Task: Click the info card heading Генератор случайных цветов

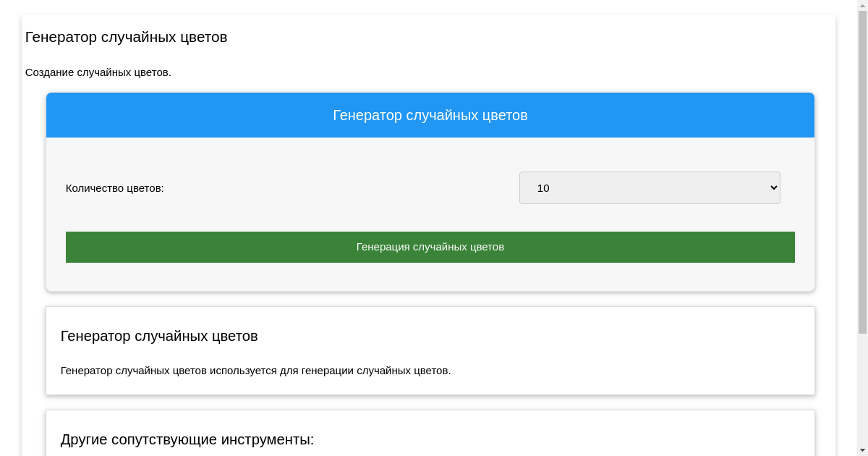Action: point(159,336)
